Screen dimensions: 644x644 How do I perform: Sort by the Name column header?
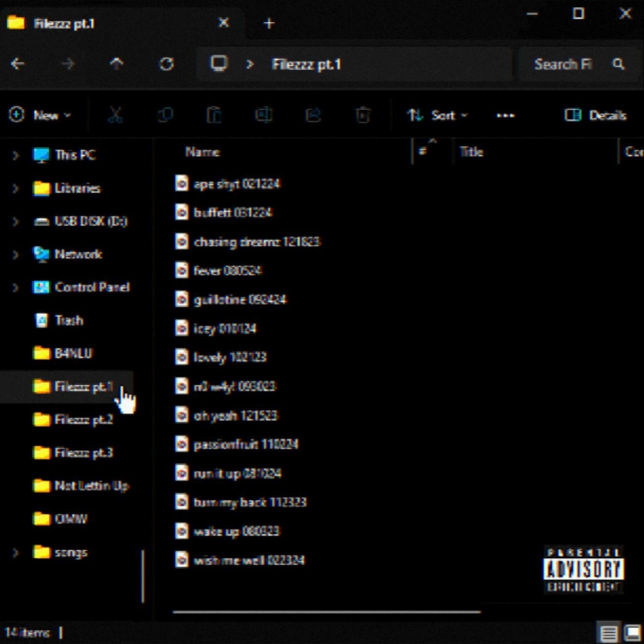click(203, 152)
